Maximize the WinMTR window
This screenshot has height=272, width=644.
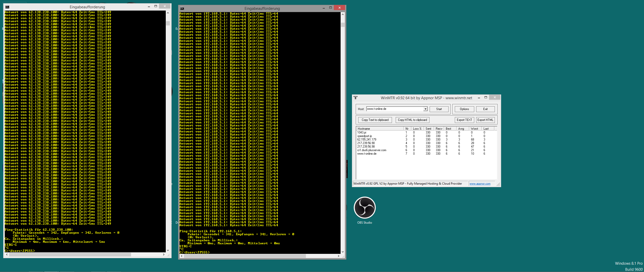click(x=486, y=97)
